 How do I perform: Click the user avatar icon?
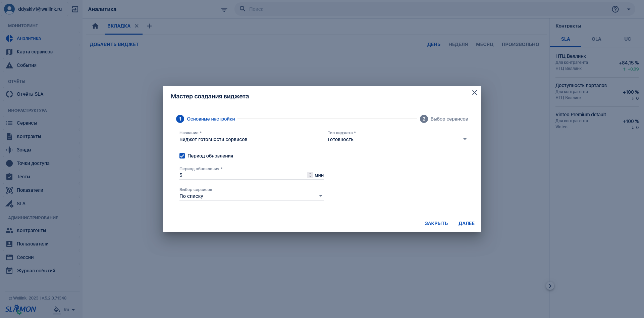(x=9, y=9)
